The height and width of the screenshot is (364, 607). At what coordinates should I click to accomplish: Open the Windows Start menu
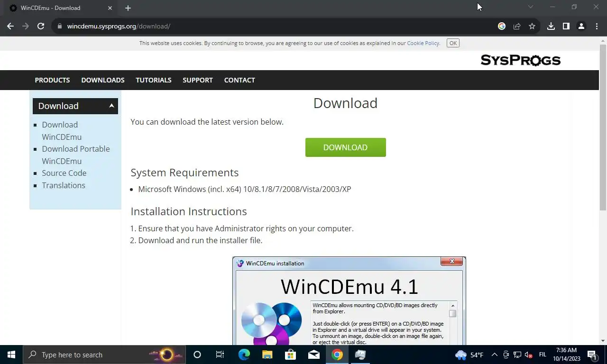(11, 355)
